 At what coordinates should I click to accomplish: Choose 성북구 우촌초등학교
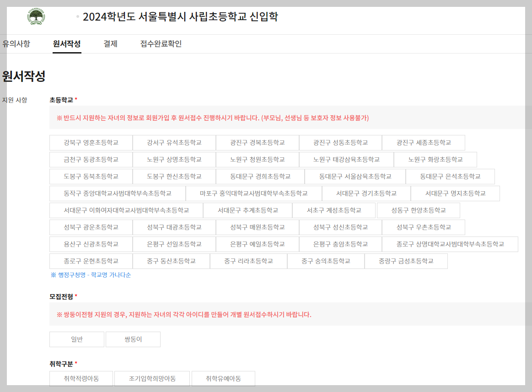[424, 227]
